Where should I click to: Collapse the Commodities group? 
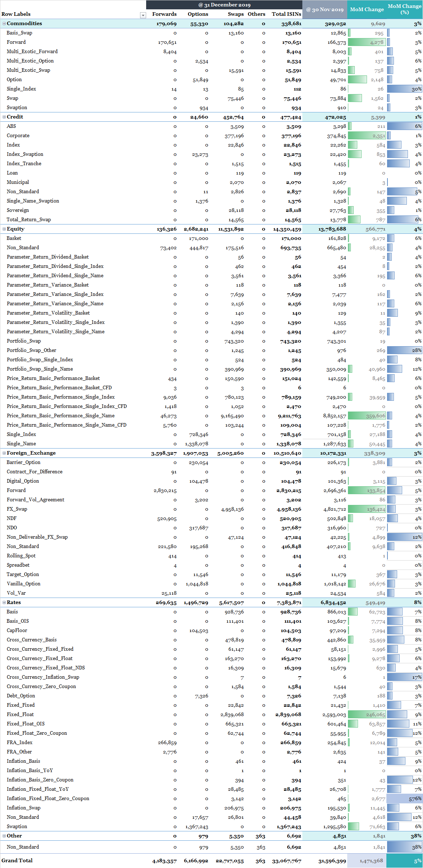click(x=4, y=24)
